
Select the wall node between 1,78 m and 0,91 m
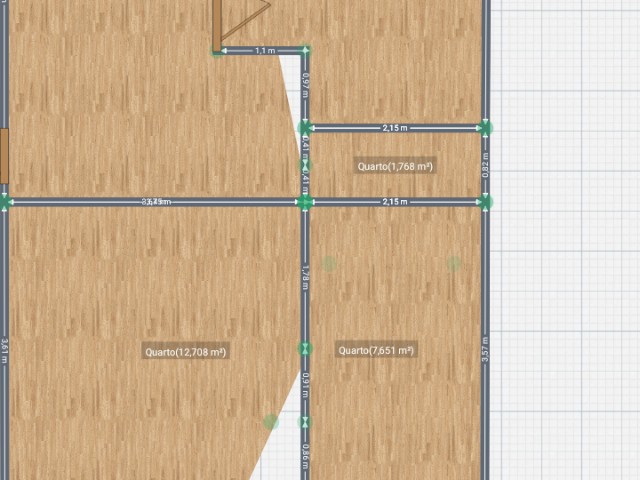click(306, 348)
